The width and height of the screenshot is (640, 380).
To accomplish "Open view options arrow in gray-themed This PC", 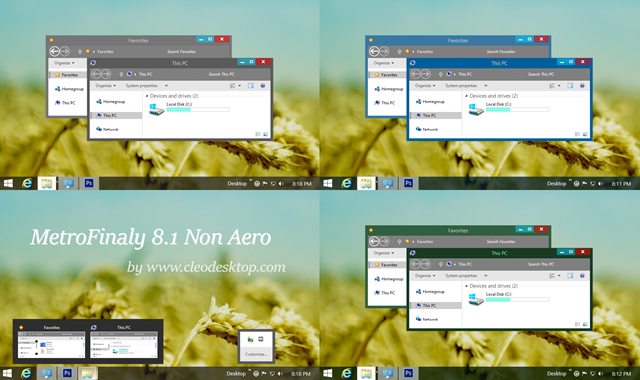I will click(239, 86).
